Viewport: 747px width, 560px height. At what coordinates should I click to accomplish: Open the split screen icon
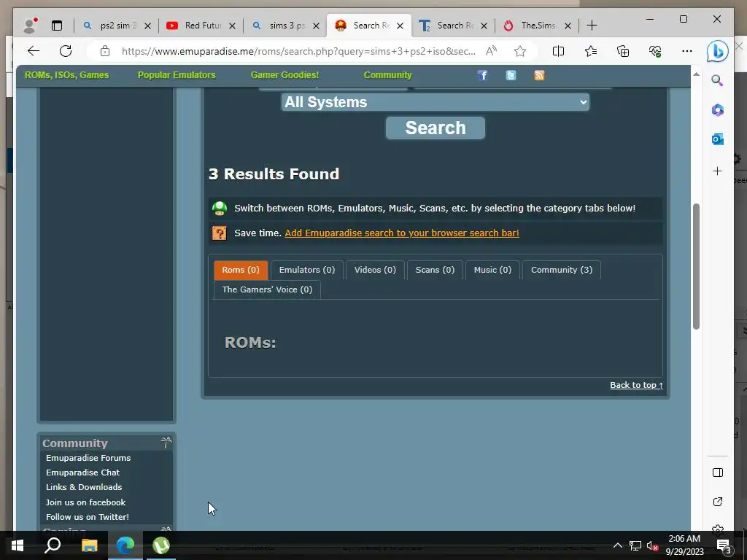tap(558, 51)
